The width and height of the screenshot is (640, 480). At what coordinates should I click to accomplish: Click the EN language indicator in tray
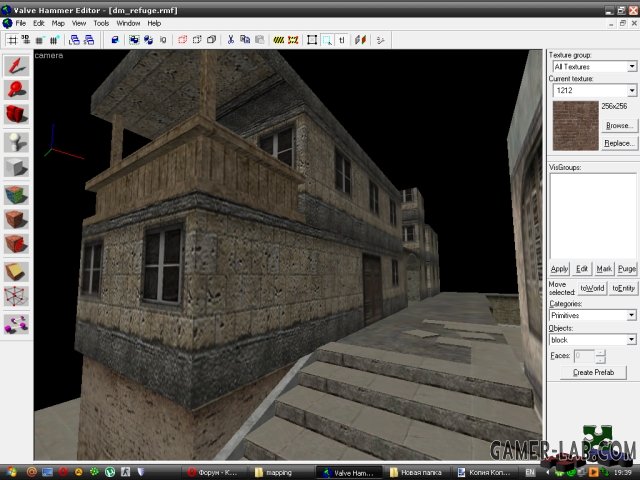530,472
